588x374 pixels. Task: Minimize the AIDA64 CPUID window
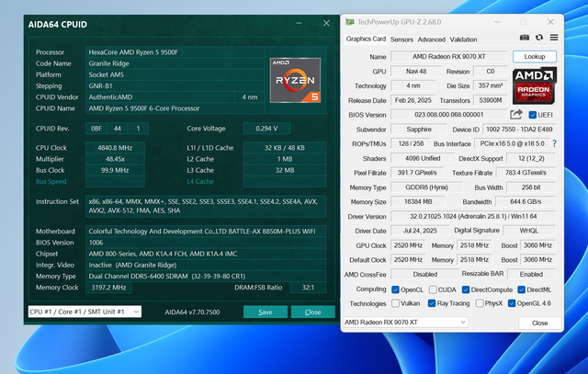[299, 23]
